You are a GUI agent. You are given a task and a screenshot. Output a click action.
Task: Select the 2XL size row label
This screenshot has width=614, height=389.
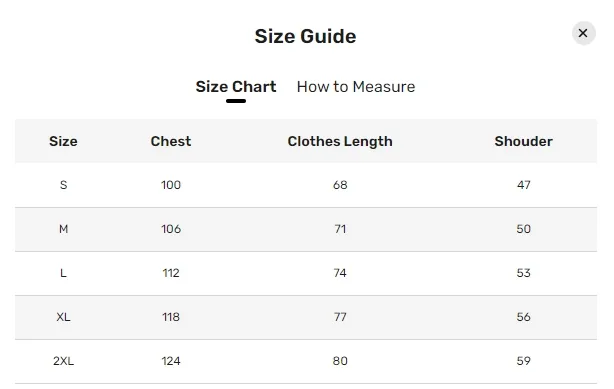coord(63,361)
